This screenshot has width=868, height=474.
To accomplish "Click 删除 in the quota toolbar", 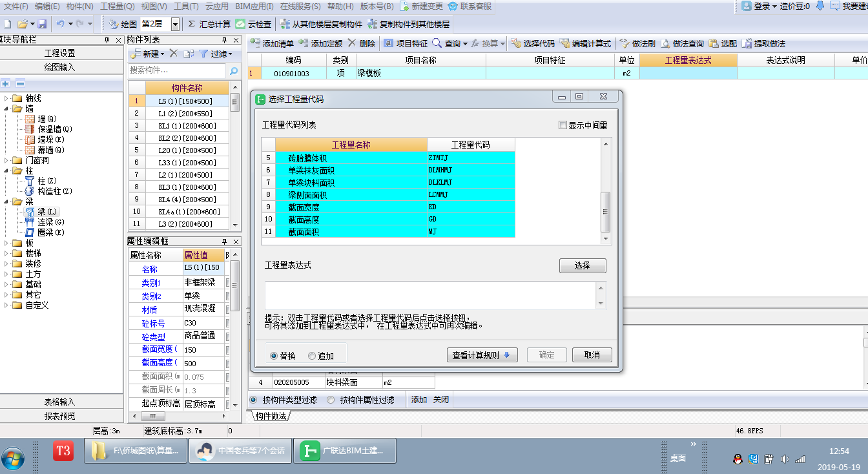I will pos(362,43).
